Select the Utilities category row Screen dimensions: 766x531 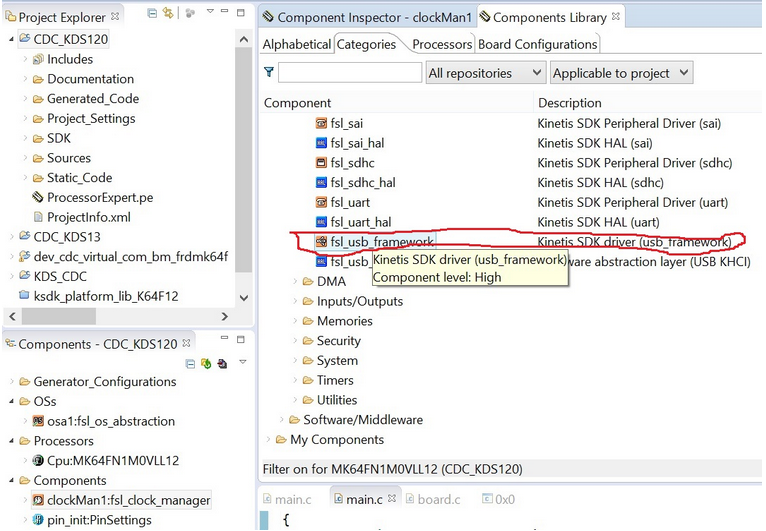337,400
